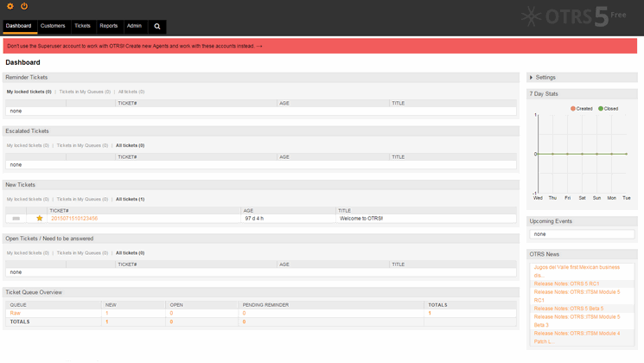Click the red Superuser warning banner

click(x=320, y=46)
